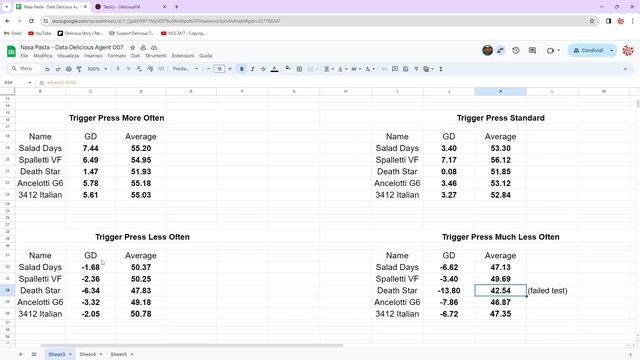Toggle strikethrough formatting
Screen dimensions: 640x360
263,69
